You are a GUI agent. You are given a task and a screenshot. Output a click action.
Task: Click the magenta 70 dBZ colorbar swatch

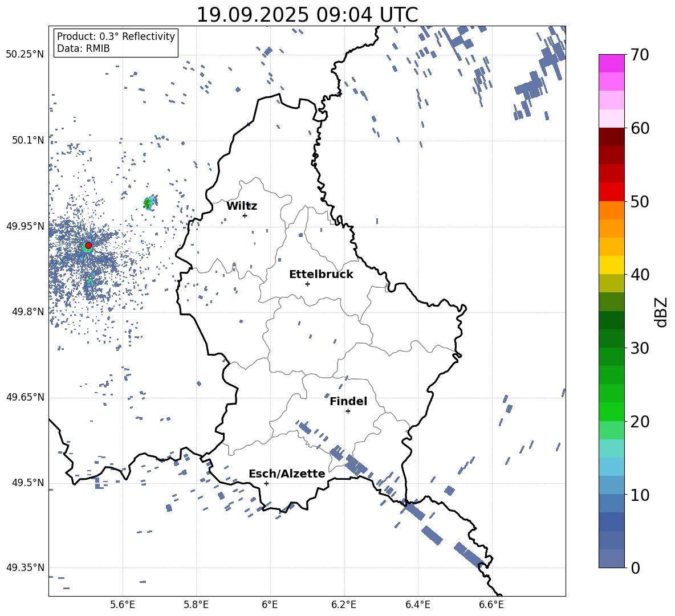coord(612,63)
